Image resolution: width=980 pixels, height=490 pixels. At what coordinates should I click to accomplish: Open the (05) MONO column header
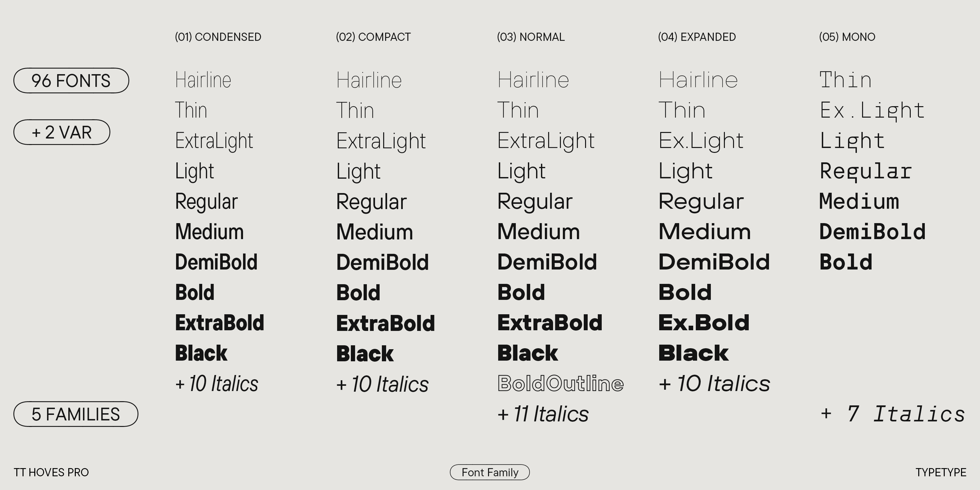847,37
